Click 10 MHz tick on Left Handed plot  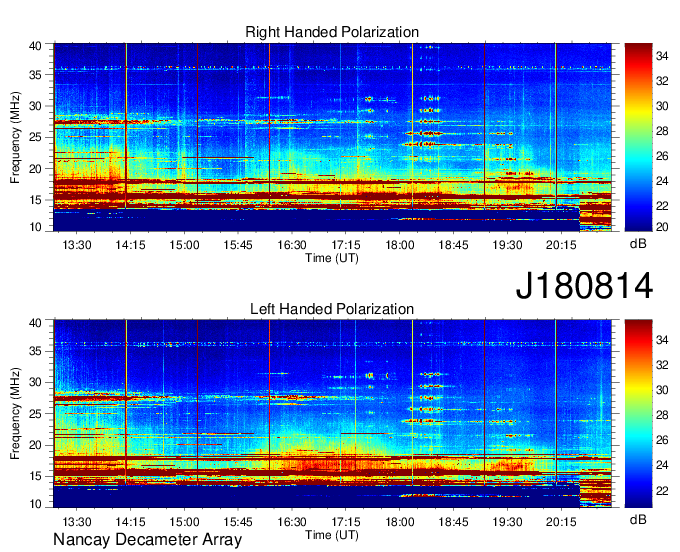click(35, 504)
